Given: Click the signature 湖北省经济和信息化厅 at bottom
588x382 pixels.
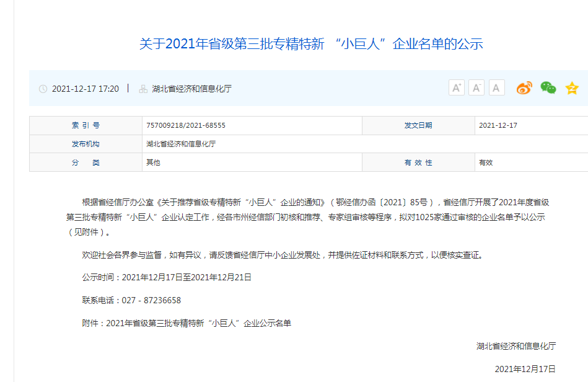Looking at the screenshot, I should pyautogui.click(x=516, y=346).
